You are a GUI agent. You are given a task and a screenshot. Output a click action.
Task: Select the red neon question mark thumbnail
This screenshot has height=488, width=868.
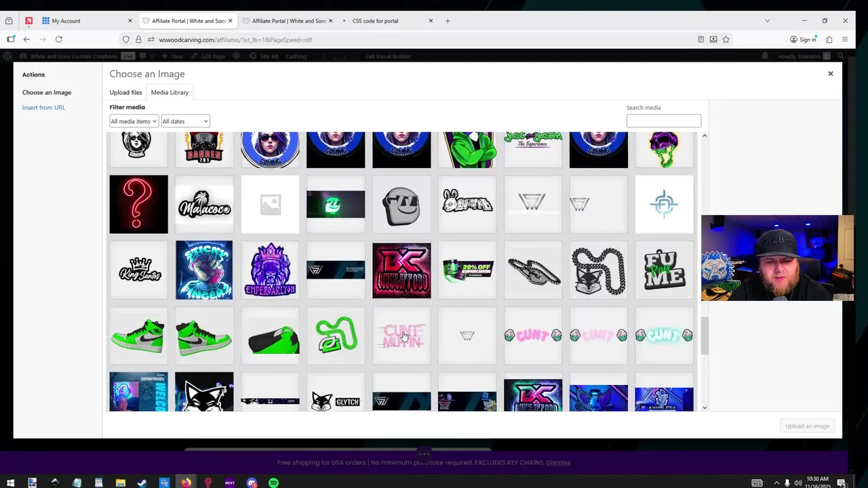138,205
